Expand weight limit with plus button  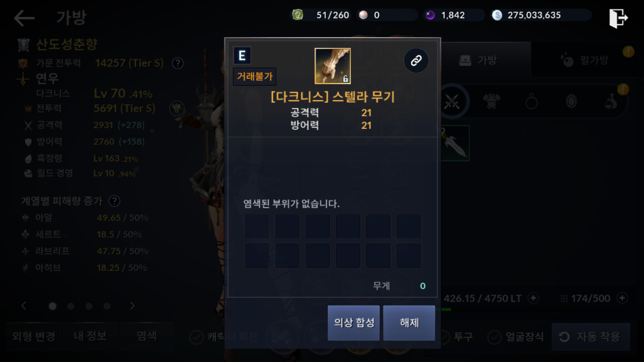point(533,298)
